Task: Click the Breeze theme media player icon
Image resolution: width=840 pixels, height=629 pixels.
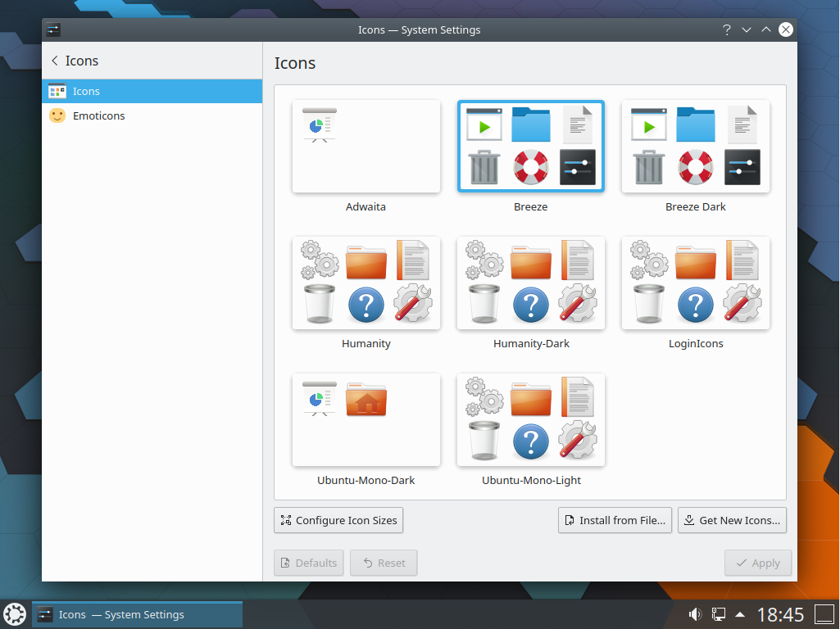Action: [484, 124]
